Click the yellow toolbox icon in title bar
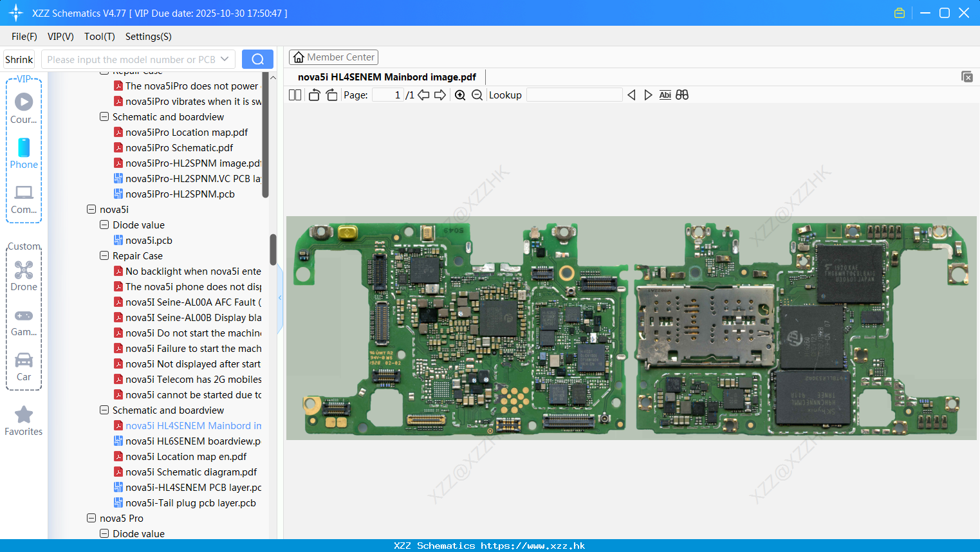The width and height of the screenshot is (980, 552). click(x=900, y=13)
